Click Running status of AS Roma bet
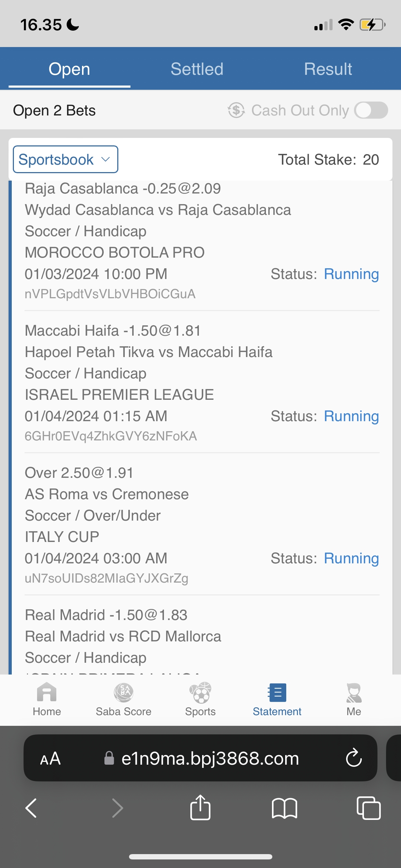Screen dimensions: 401x868 [351, 558]
